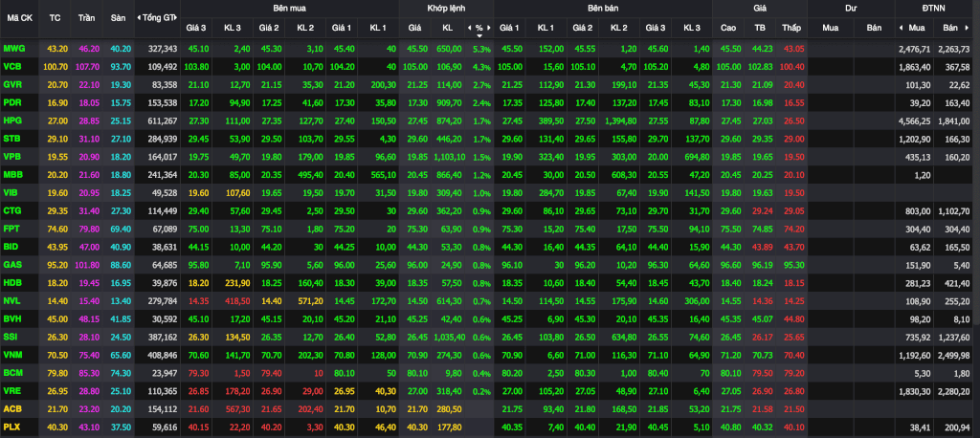The image size is (980, 438).
Task: Sort by the Sàn floor price header
Action: pyautogui.click(x=118, y=17)
